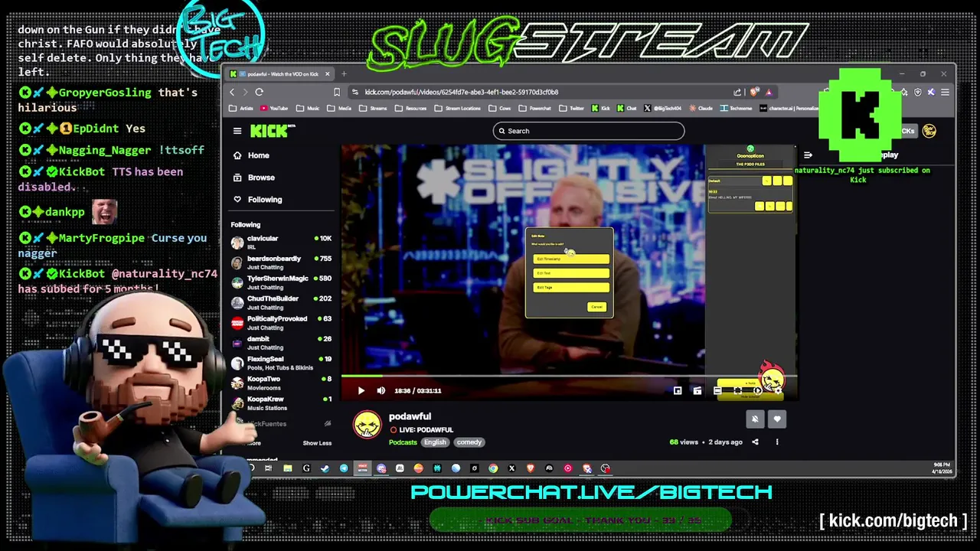Open dambit channel
The image size is (980, 551).
click(282, 343)
